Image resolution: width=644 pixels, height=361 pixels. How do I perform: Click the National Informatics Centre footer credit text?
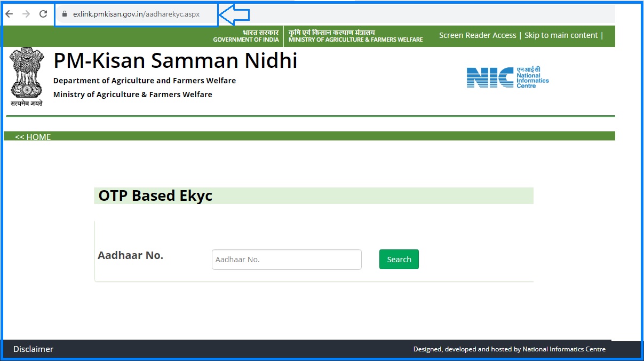tap(510, 349)
